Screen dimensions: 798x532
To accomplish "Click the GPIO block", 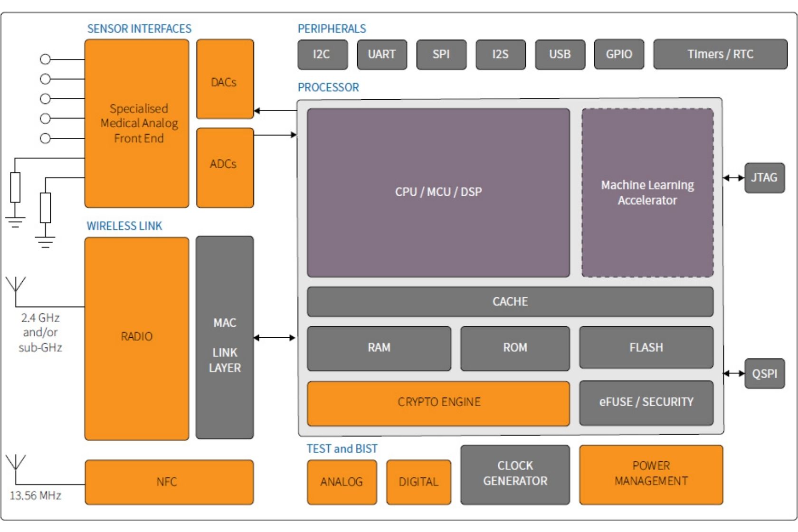I will coord(618,55).
